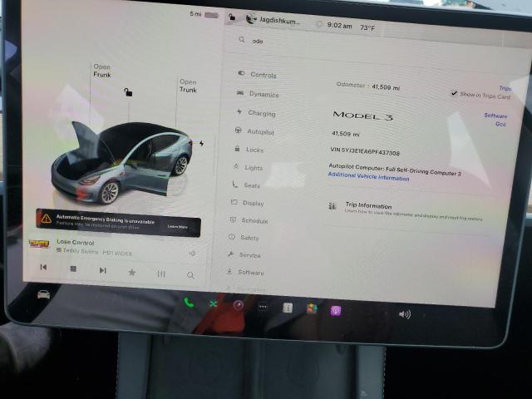Open the Autopilot settings

254,131
